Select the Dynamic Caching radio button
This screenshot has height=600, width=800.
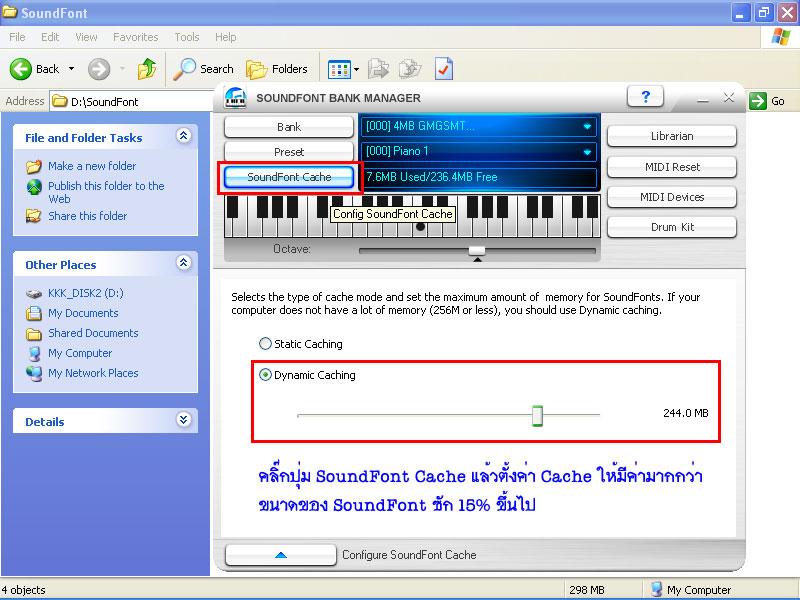click(x=265, y=375)
